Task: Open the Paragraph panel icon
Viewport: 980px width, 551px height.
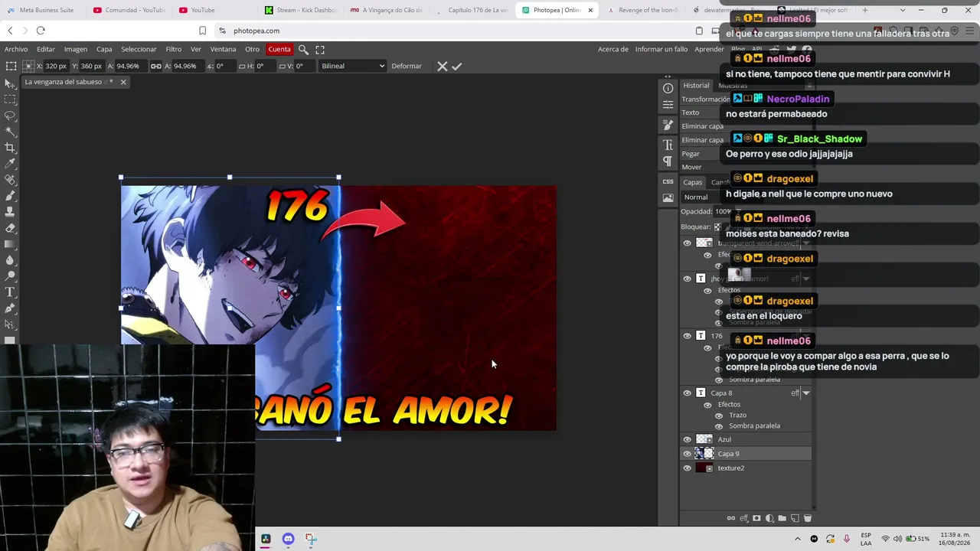Action: tap(668, 161)
